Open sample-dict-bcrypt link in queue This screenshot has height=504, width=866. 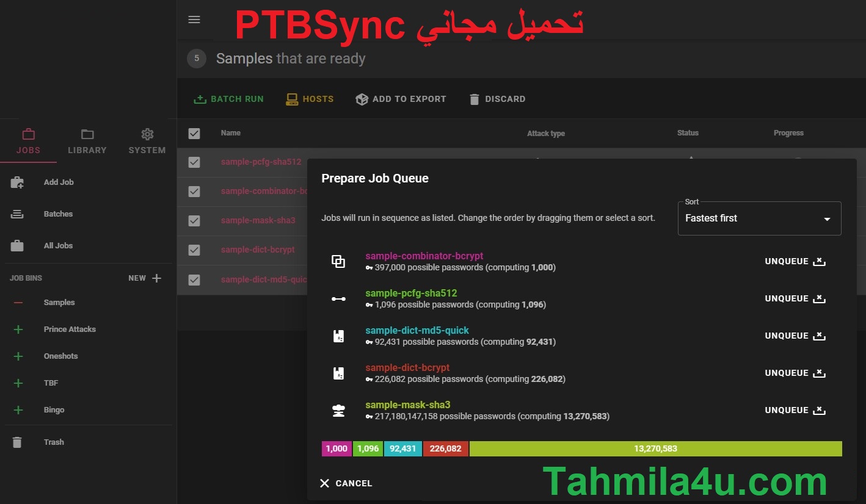(x=407, y=367)
